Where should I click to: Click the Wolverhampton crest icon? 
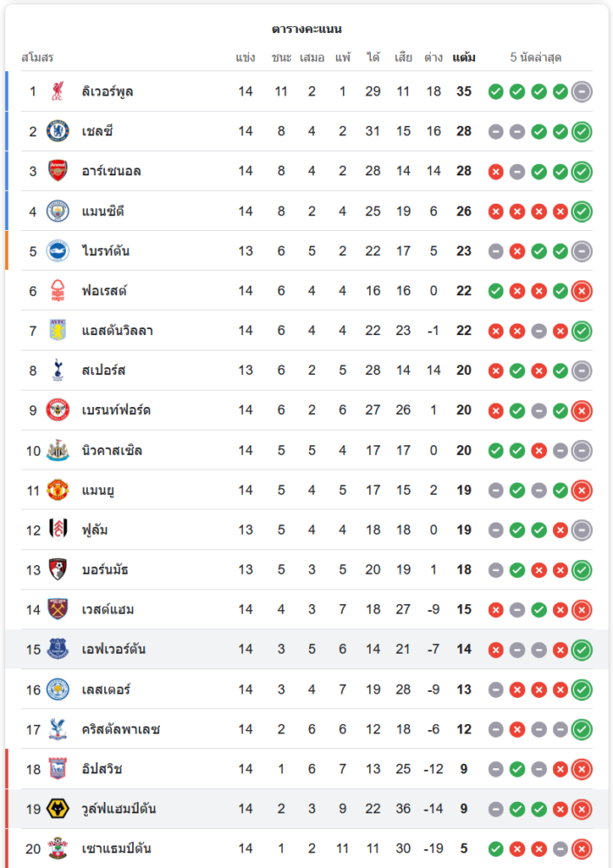point(58,809)
